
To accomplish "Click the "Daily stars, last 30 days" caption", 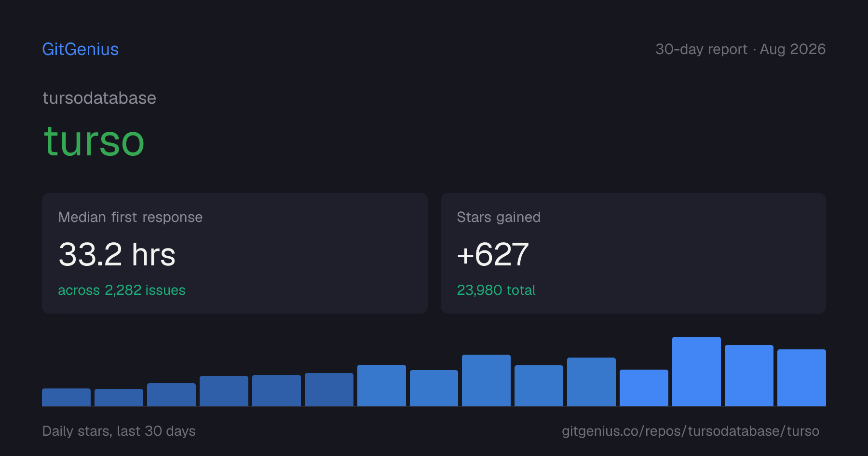I will [x=119, y=431].
